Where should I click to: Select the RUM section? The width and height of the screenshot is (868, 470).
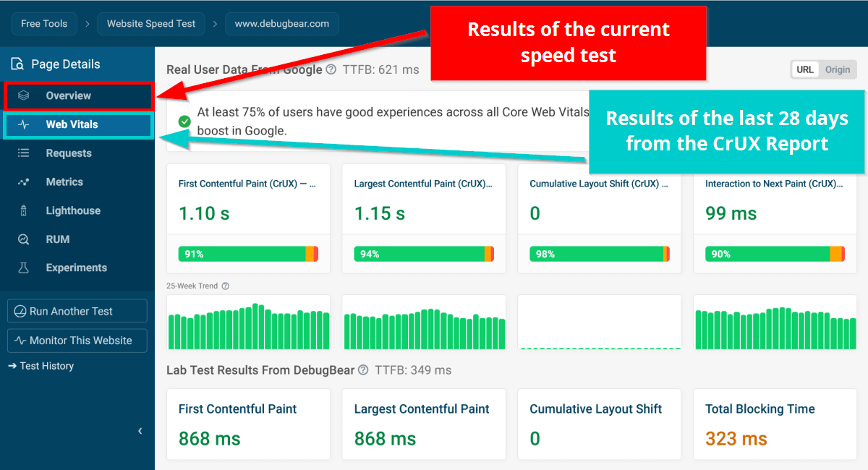tap(77, 239)
